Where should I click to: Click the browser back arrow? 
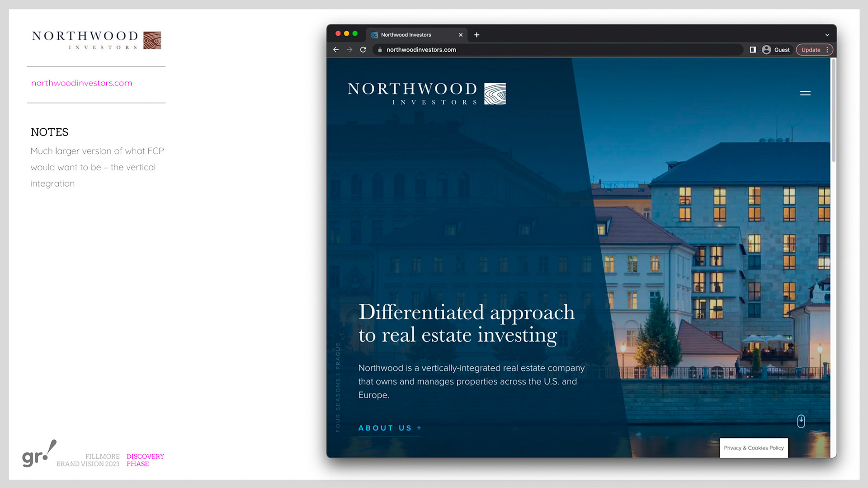coord(336,50)
